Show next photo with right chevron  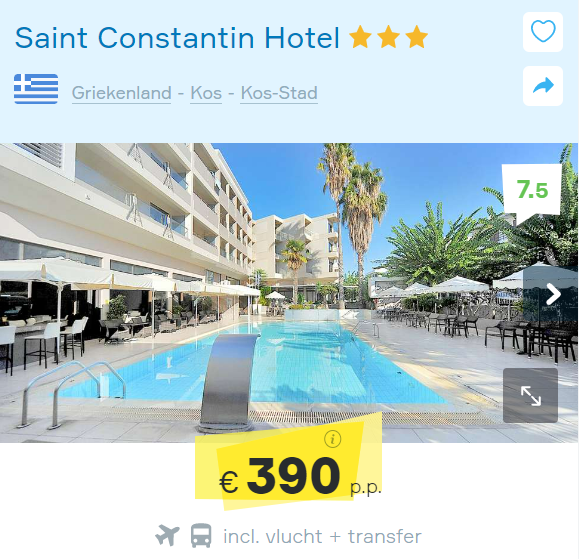pos(553,294)
